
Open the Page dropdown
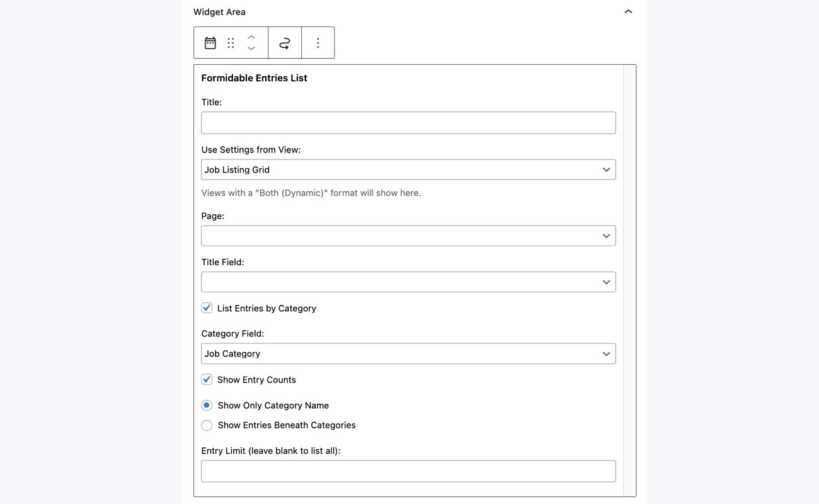(408, 235)
